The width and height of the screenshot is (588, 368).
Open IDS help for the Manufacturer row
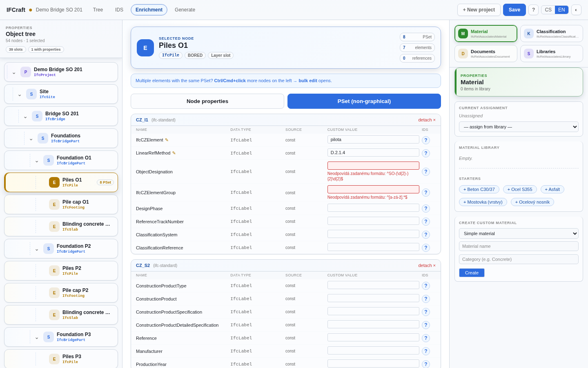(x=426, y=351)
